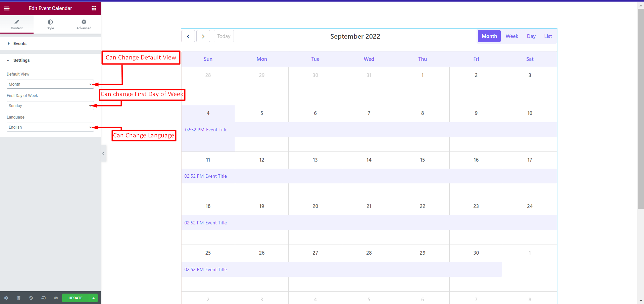Open the First Day of Week dropdown

[50, 106]
